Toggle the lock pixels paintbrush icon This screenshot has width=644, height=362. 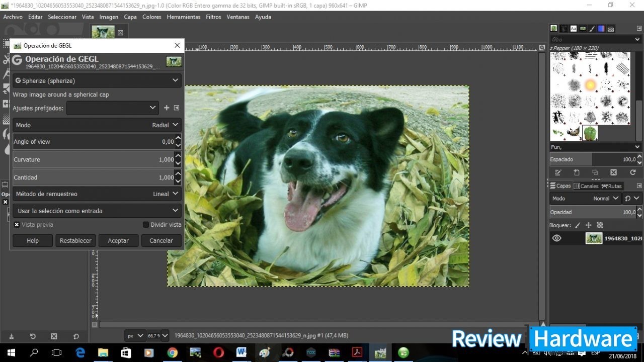(578, 225)
